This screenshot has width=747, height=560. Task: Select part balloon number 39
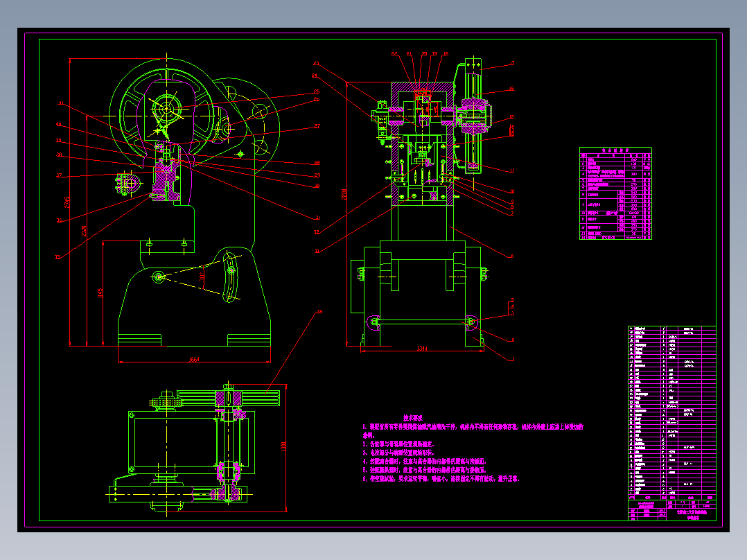click(x=59, y=140)
